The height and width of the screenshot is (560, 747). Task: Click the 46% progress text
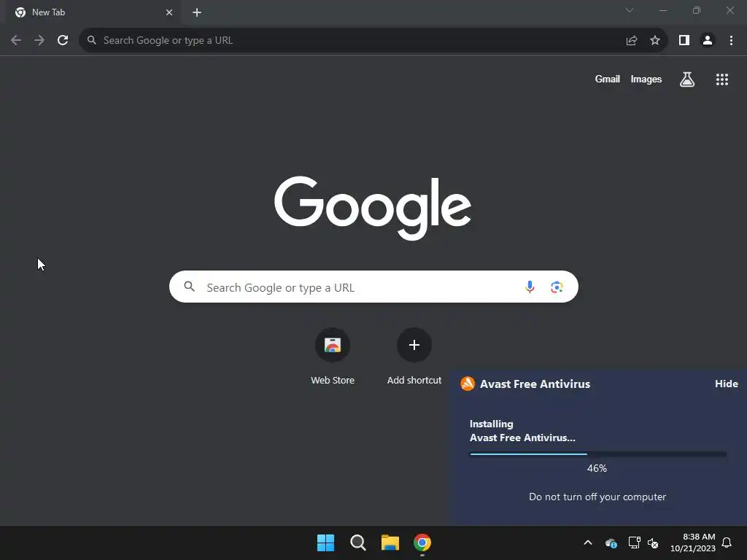[x=597, y=468]
